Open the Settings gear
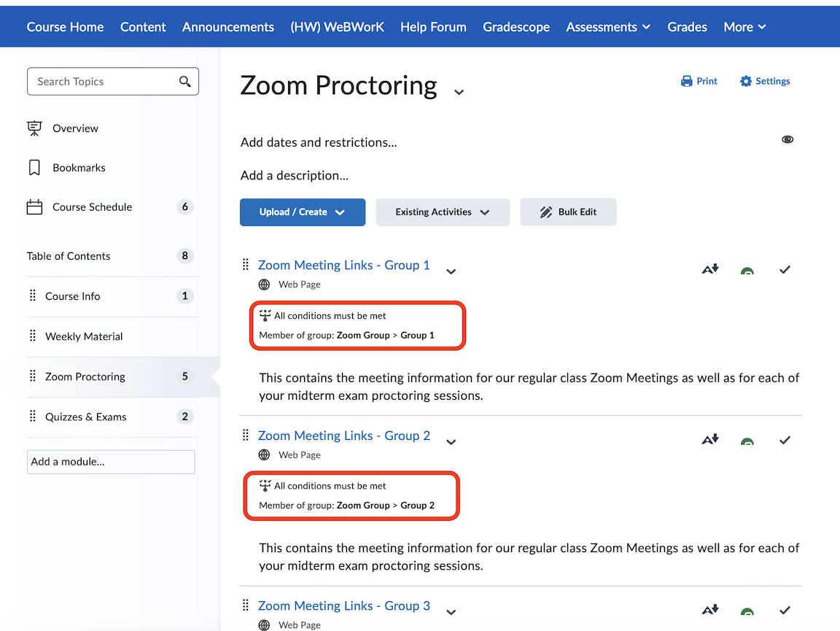 pyautogui.click(x=745, y=81)
